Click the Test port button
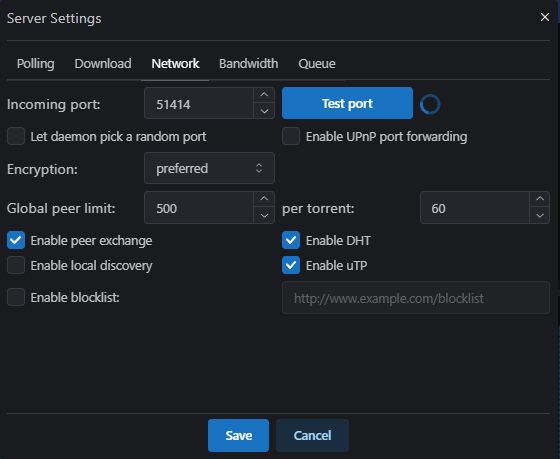 pos(347,103)
